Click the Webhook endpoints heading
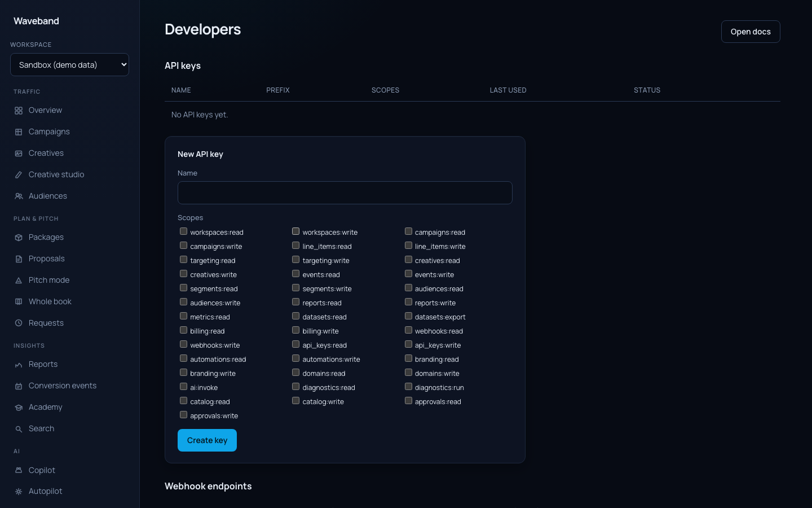This screenshot has width=812, height=508. [x=208, y=487]
